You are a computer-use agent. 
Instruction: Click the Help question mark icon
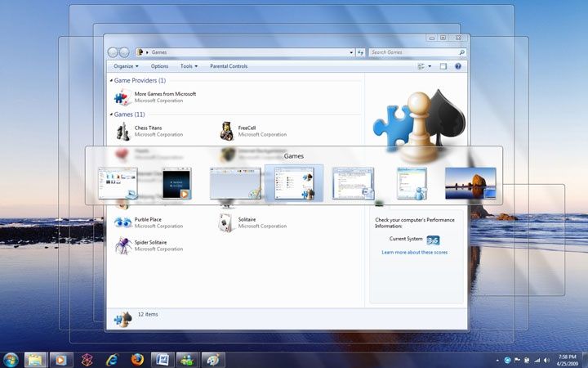pyautogui.click(x=458, y=66)
